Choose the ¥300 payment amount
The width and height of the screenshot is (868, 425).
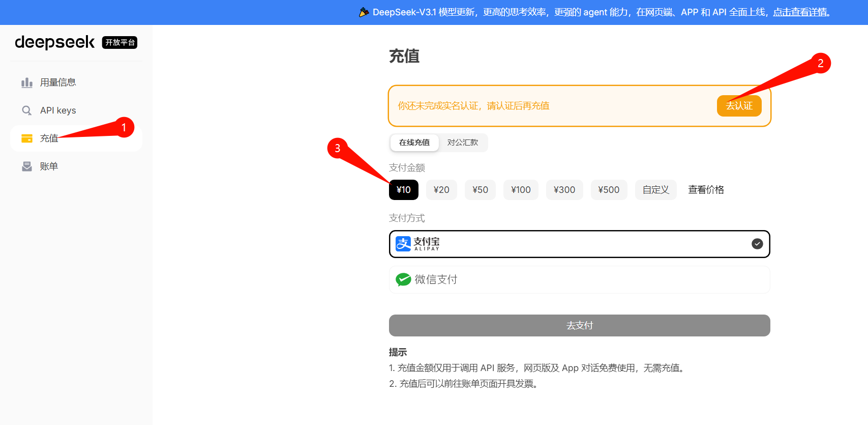pyautogui.click(x=564, y=190)
